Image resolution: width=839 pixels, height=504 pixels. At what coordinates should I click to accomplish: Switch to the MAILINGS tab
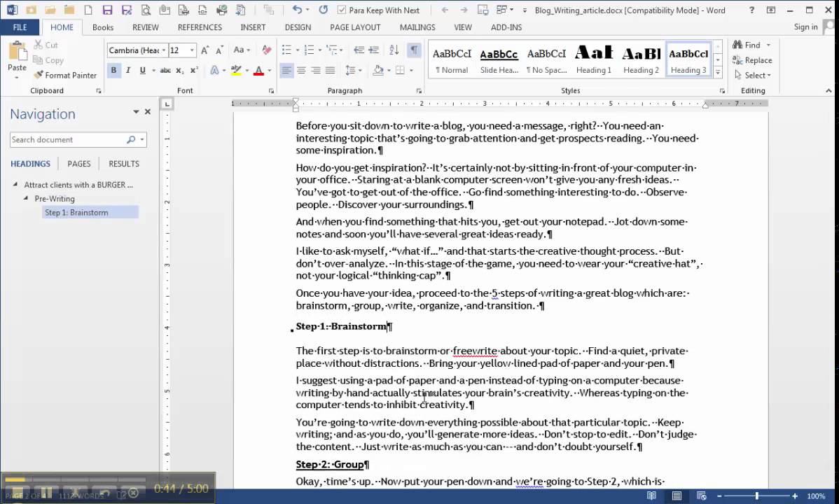(x=417, y=27)
